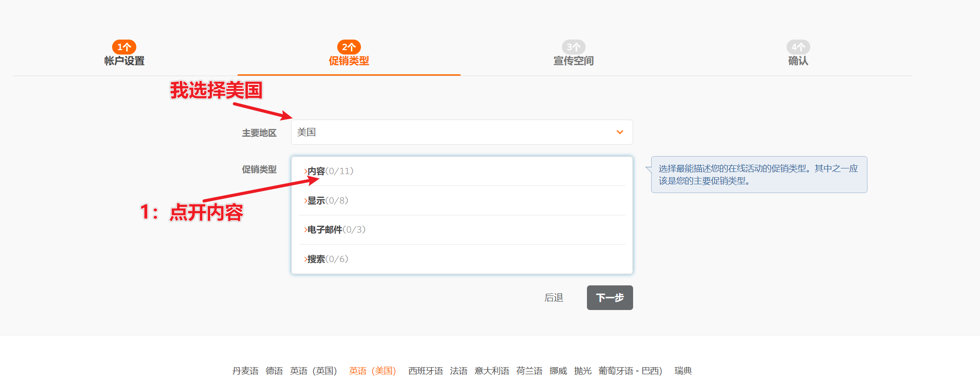980x383 pixels.
Task: Choose 德语 language link
Action: point(274,371)
